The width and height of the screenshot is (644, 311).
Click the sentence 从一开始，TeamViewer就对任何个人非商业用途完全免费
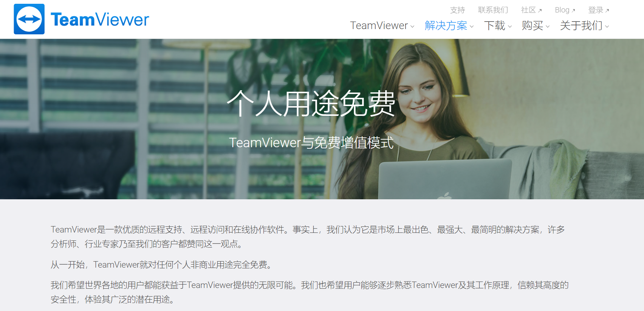[x=162, y=265]
